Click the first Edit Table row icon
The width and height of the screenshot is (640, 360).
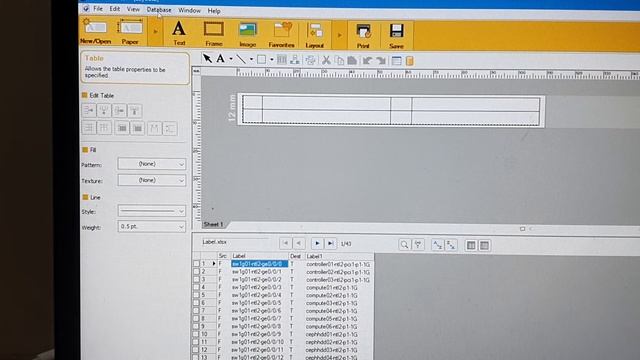pyautogui.click(x=89, y=111)
